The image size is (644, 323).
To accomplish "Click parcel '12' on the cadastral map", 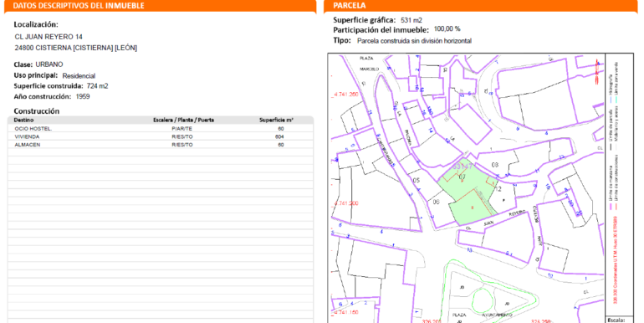I will 498,189.
